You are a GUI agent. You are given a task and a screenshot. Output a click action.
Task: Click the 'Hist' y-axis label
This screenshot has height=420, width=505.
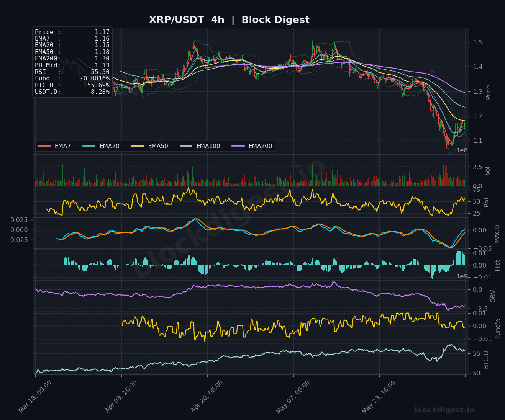pyautogui.click(x=498, y=265)
